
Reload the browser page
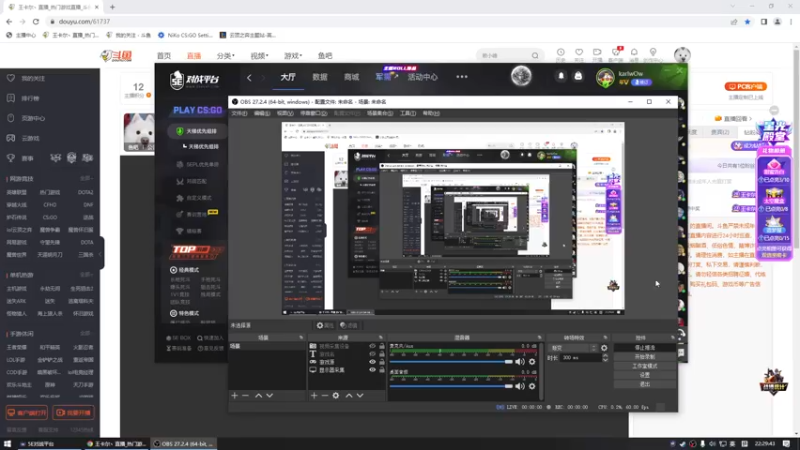36,21
